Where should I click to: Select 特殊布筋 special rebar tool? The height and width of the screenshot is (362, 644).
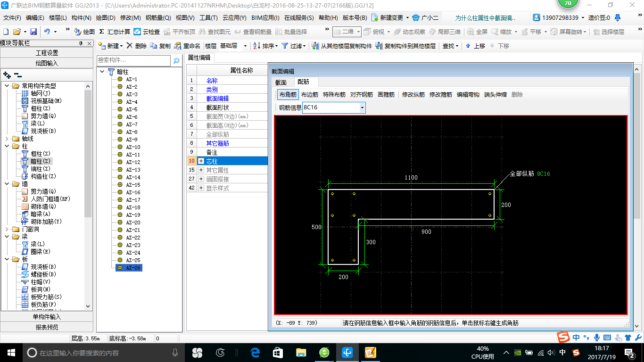click(334, 94)
